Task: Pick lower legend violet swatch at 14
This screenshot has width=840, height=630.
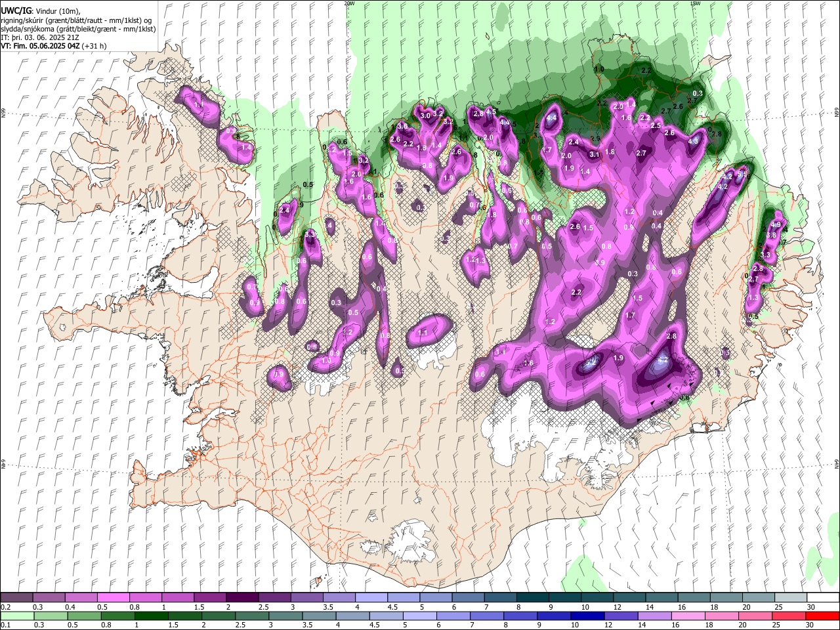Action: tap(654, 616)
